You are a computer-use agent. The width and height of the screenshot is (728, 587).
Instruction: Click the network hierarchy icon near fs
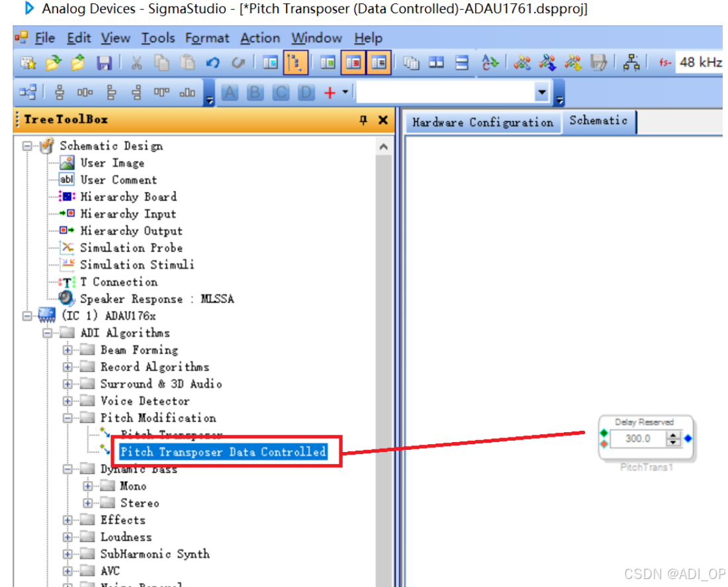[x=631, y=63]
